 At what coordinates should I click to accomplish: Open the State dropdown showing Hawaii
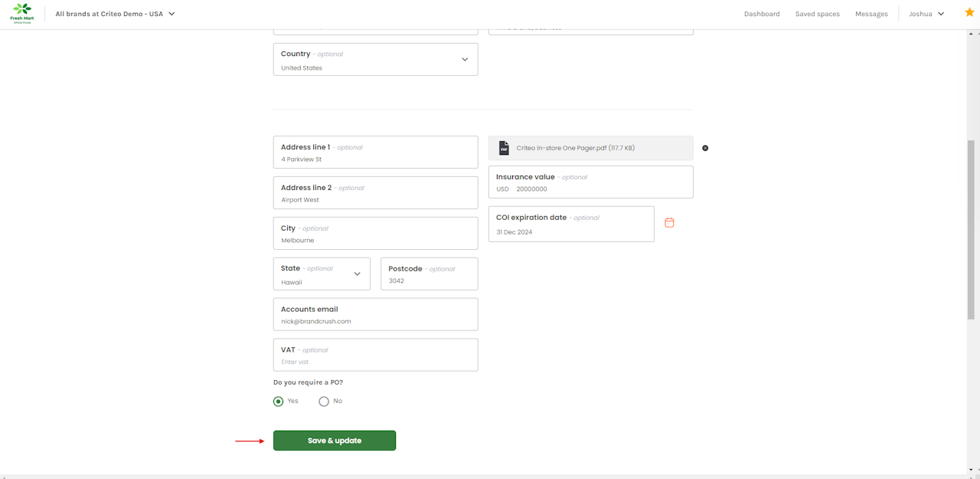point(357,274)
